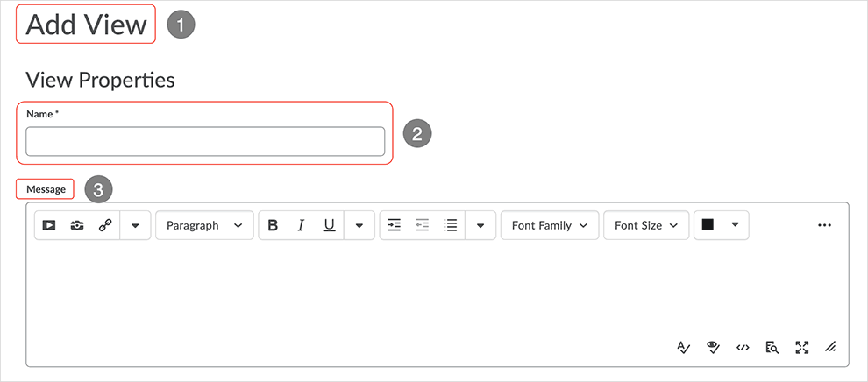Click the black text color swatch
The image size is (868, 382).
708,224
